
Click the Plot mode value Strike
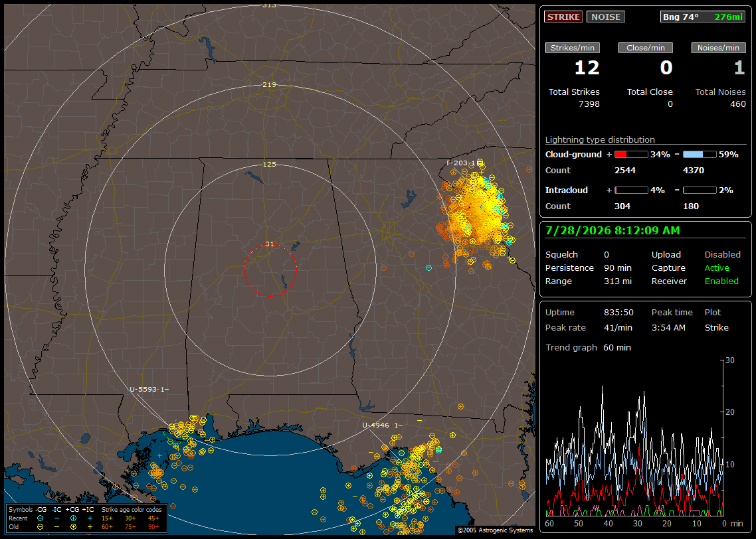tap(716, 327)
